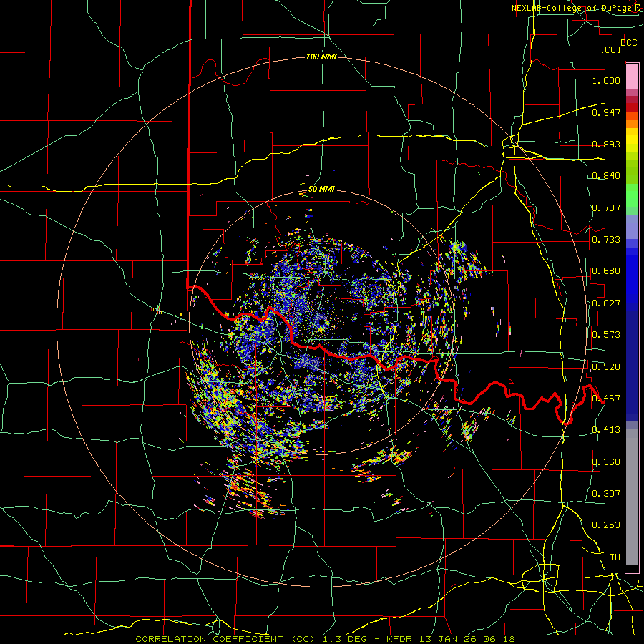Screen dimensions: 644x644
Task: Pick the lavender color bar segment
Action: tap(632, 228)
